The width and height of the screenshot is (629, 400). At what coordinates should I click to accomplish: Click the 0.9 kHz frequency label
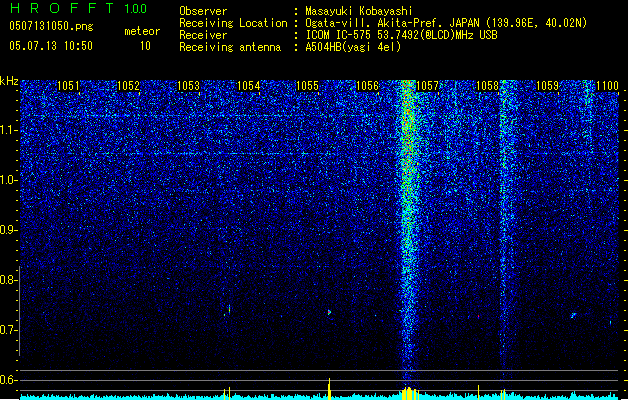pos(8,230)
